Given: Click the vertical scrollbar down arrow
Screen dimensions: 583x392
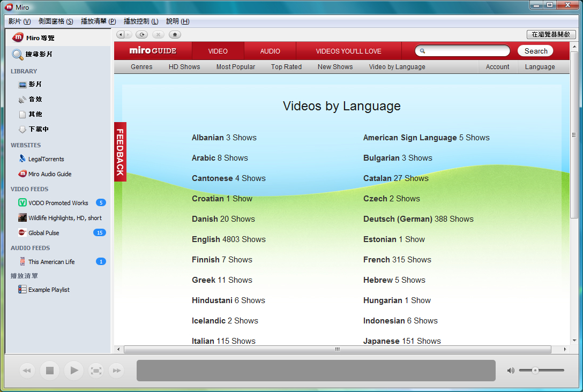Looking at the screenshot, I should 574,341.
